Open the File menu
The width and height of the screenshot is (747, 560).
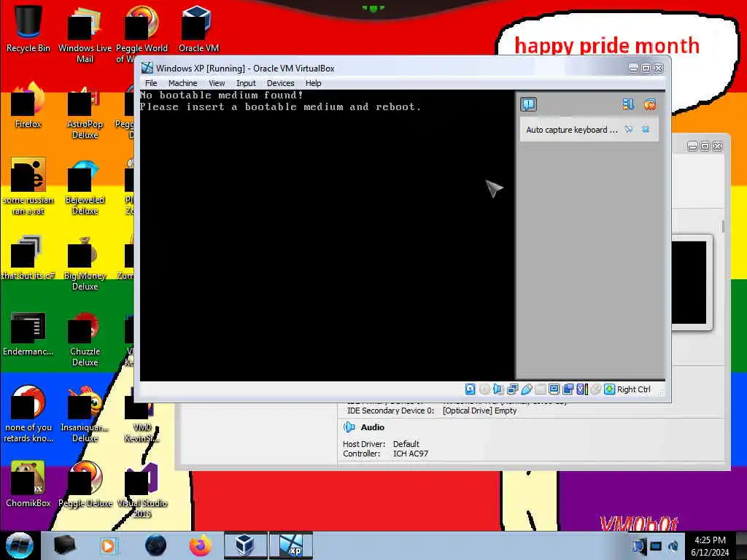(x=151, y=83)
